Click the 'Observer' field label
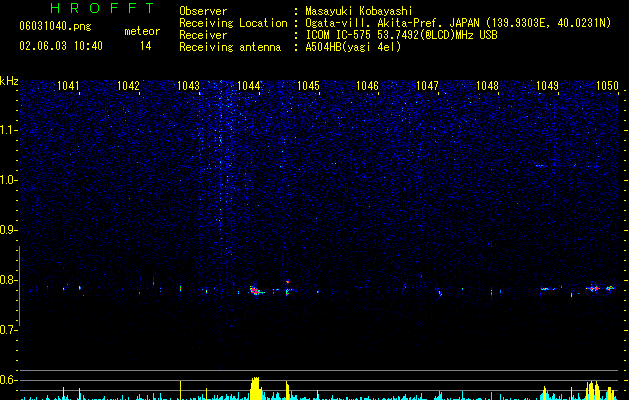Screen dimensions: 629x400 click(x=203, y=11)
